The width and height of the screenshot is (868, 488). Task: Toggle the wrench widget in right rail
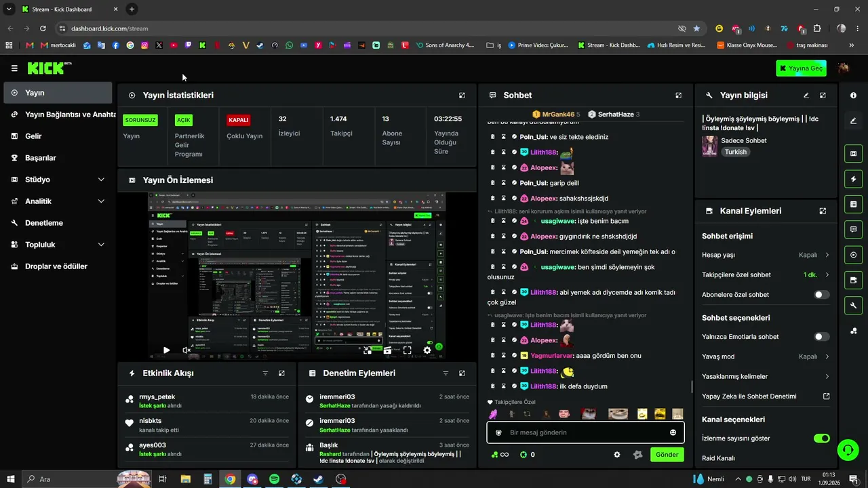coord(853,305)
